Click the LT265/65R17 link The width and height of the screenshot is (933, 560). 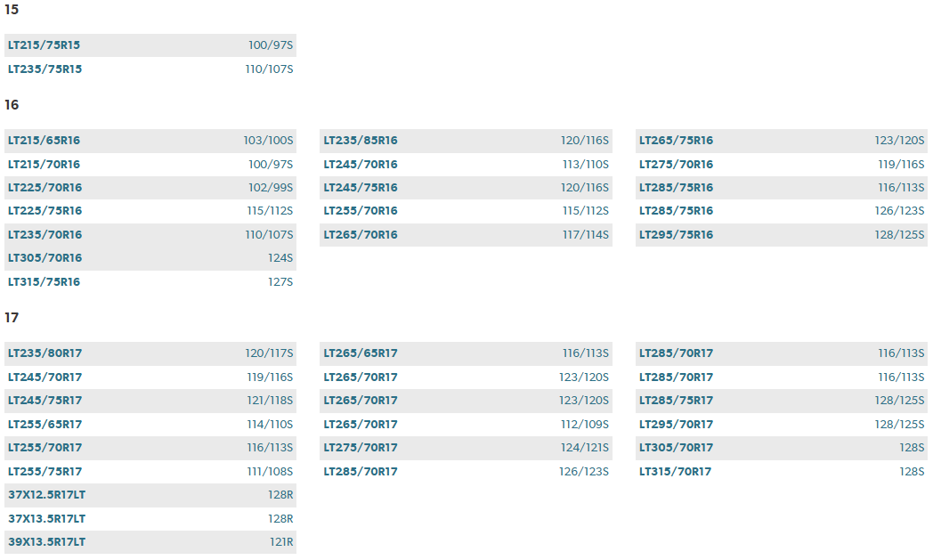coord(361,353)
